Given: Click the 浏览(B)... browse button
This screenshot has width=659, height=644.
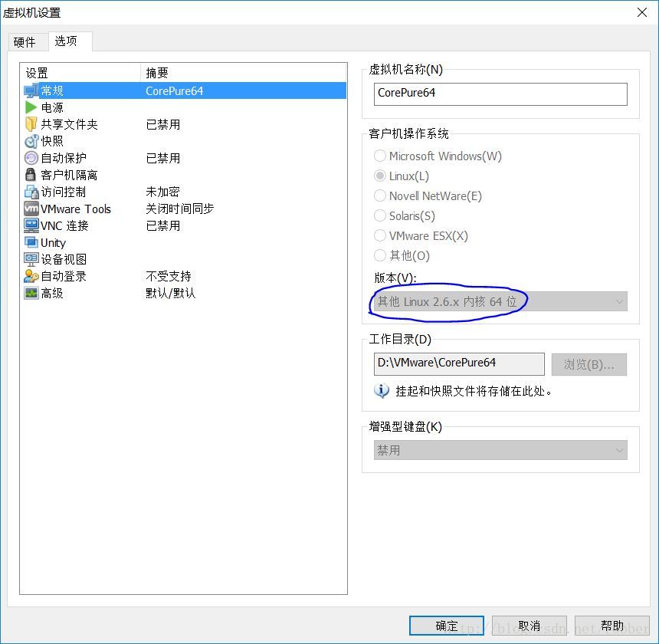Looking at the screenshot, I should (x=589, y=364).
